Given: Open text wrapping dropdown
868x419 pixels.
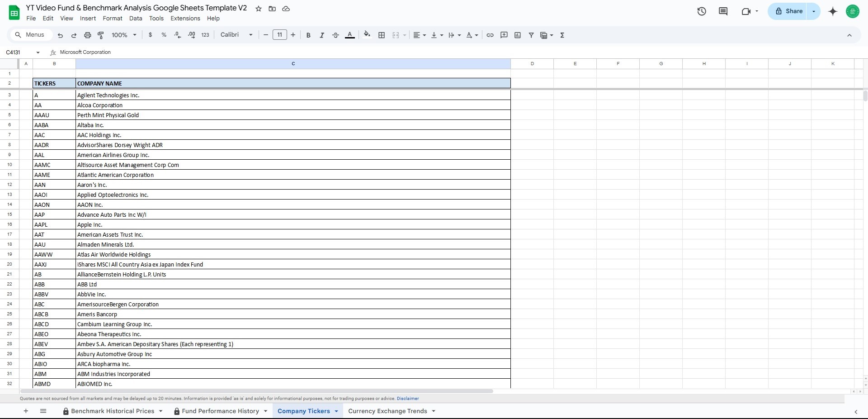Looking at the screenshot, I should (x=454, y=35).
